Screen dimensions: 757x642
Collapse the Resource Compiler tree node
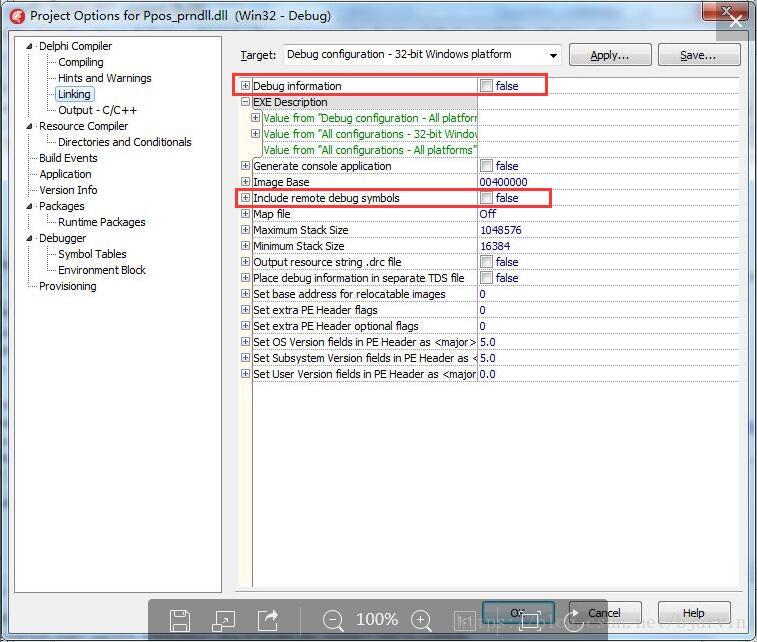point(29,126)
